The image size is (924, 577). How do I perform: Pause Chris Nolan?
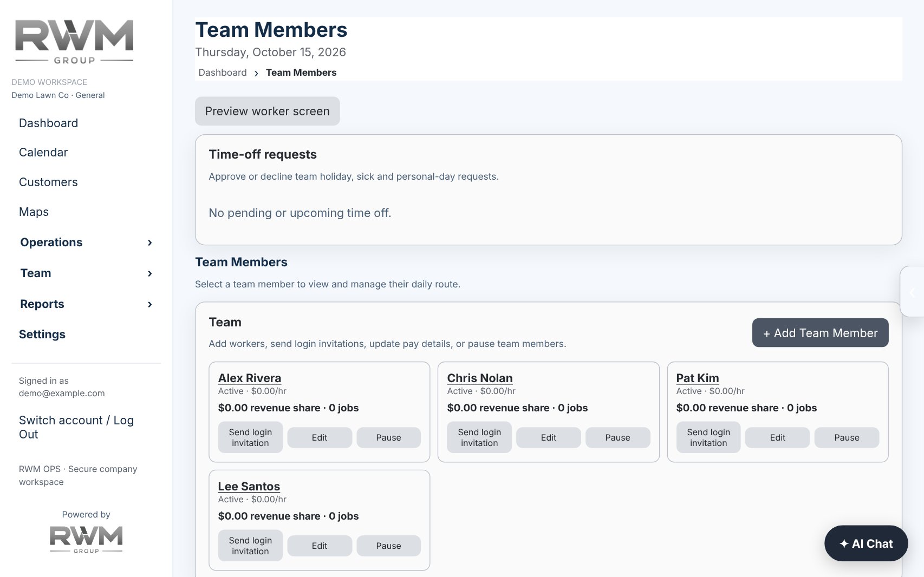618,437
